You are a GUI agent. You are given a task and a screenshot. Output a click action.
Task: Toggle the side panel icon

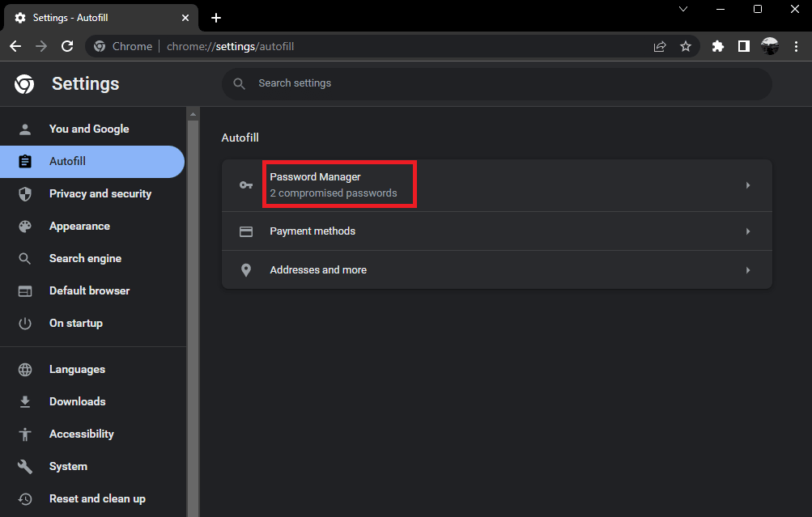(x=744, y=47)
